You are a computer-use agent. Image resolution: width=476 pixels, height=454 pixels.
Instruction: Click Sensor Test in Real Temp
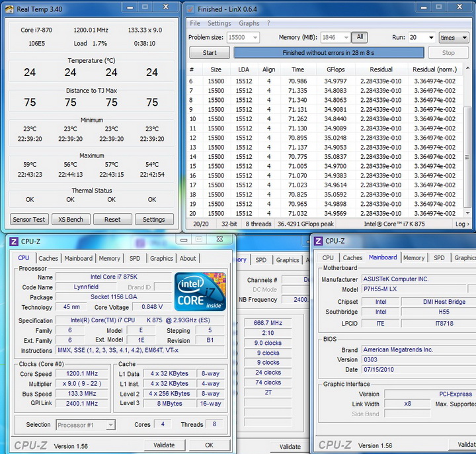click(29, 219)
